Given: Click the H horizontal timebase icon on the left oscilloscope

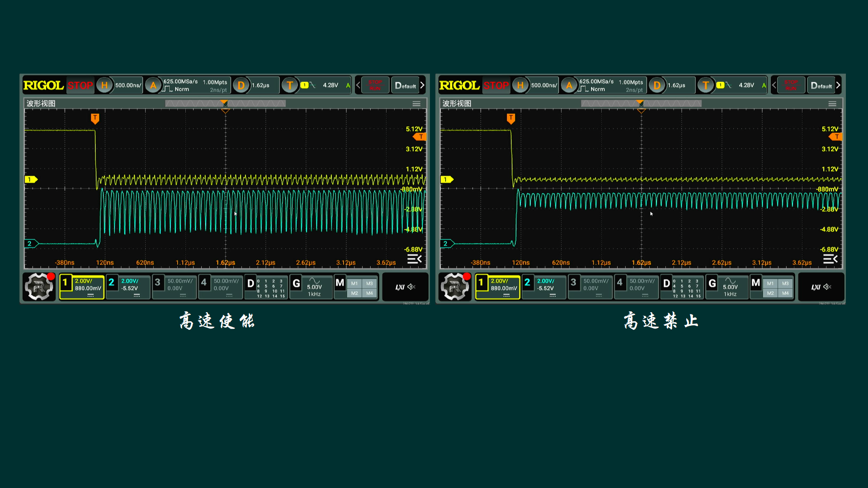Looking at the screenshot, I should (x=104, y=85).
